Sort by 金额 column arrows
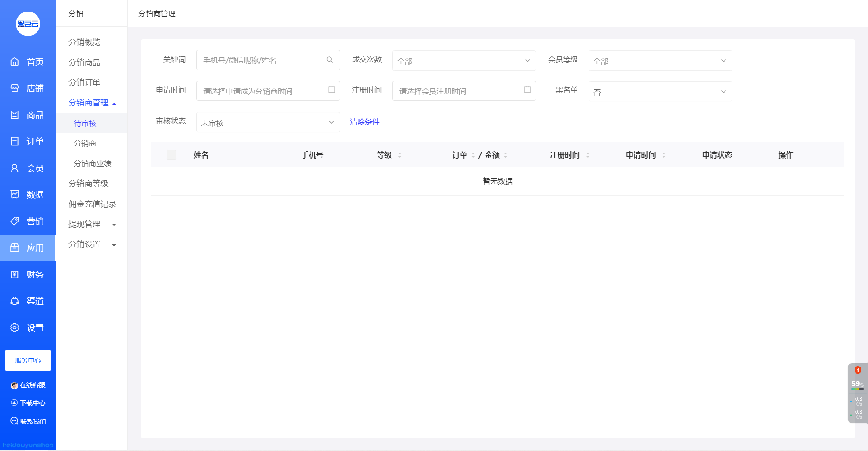The image size is (868, 451). [506, 155]
